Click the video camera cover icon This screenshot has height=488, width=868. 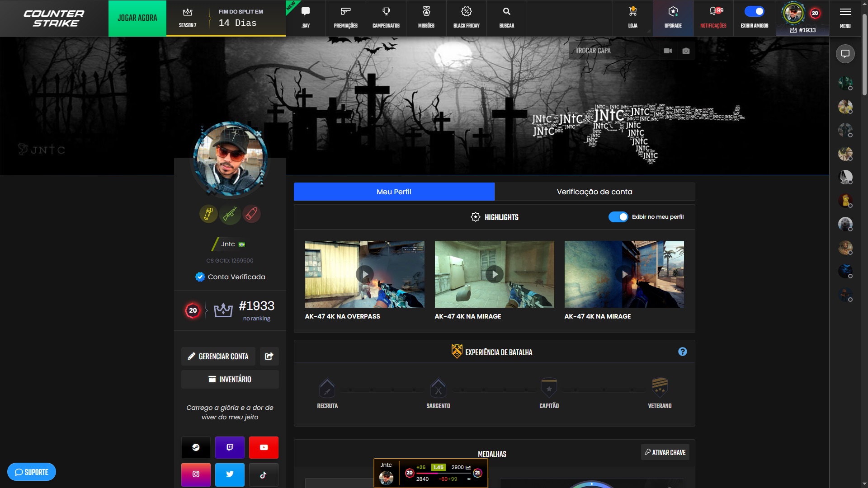(x=668, y=51)
